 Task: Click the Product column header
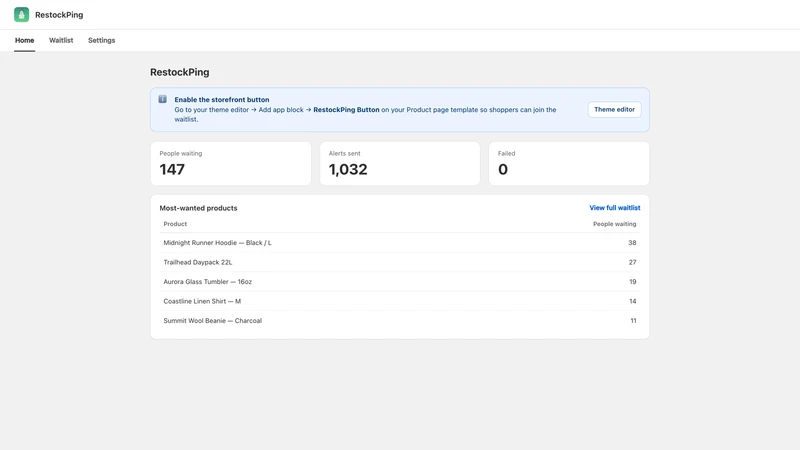pyautogui.click(x=175, y=224)
